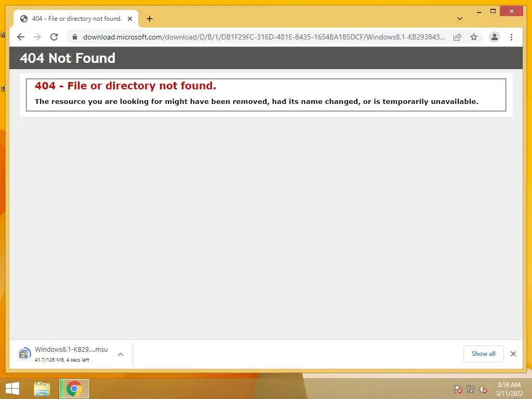The width and height of the screenshot is (532, 399).
Task: Click 'The resource you are looking for' message
Action: (257, 101)
